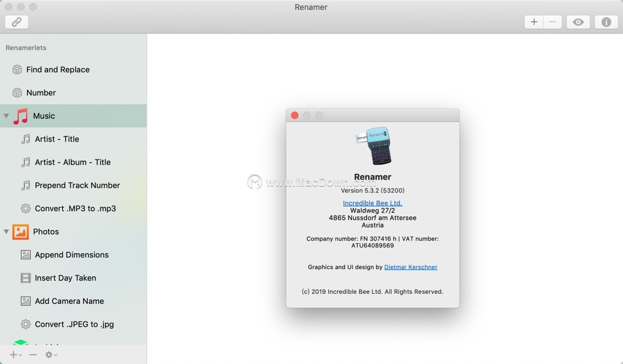Click the gear icon beside Convert .JPEG to .jpg
The image size is (623, 364).
(26, 324)
